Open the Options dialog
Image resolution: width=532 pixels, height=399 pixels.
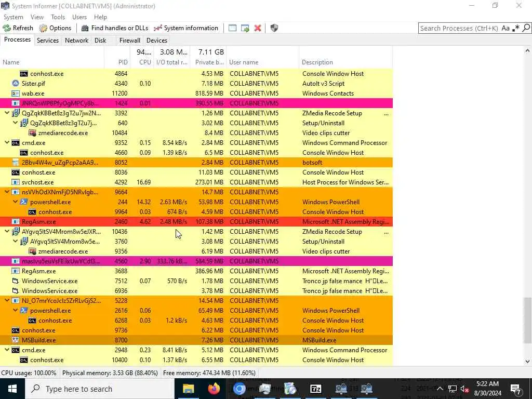[55, 28]
